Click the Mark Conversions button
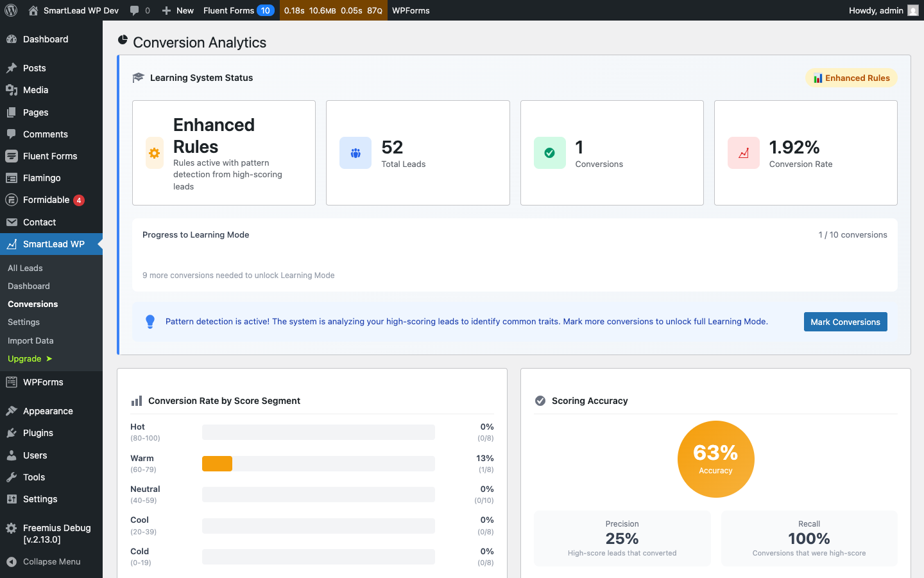 pyautogui.click(x=845, y=321)
